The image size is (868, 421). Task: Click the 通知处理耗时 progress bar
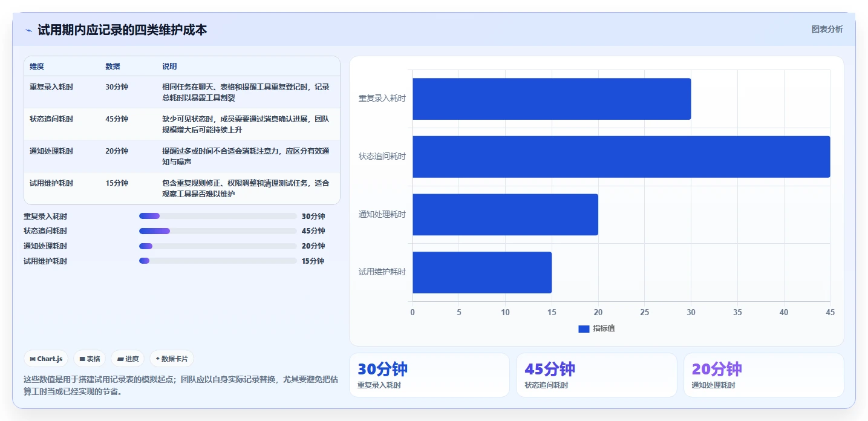click(218, 246)
